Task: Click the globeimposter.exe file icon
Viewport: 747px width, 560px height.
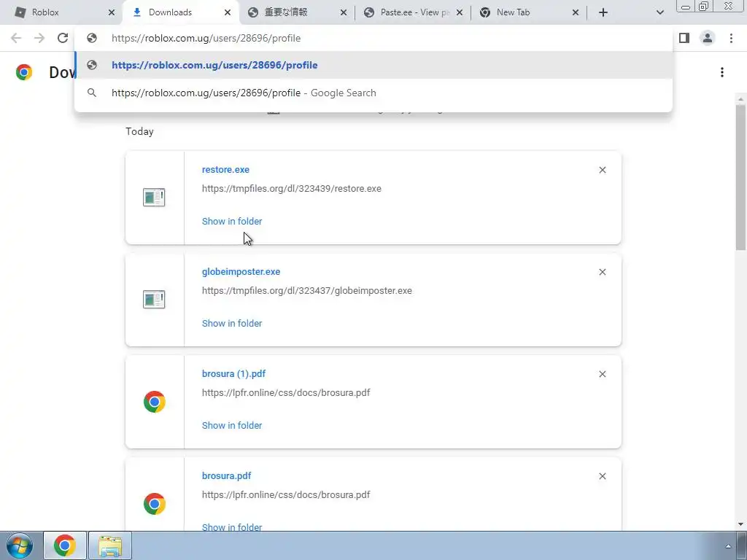Action: (x=154, y=299)
